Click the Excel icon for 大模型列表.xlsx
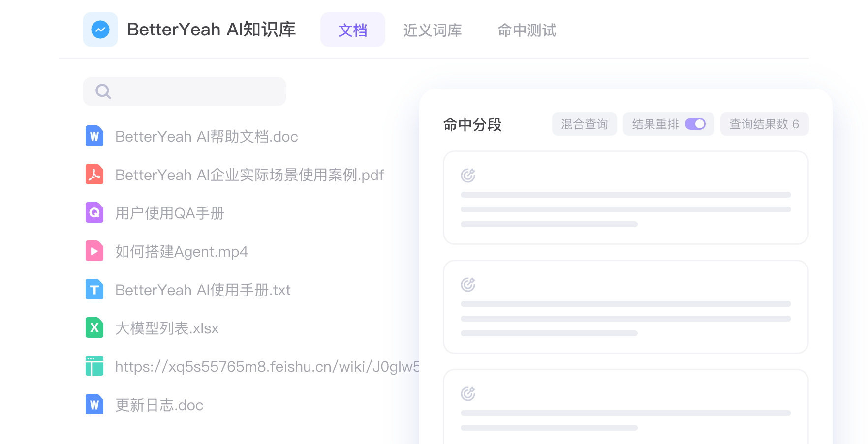The width and height of the screenshot is (868, 444). (94, 328)
